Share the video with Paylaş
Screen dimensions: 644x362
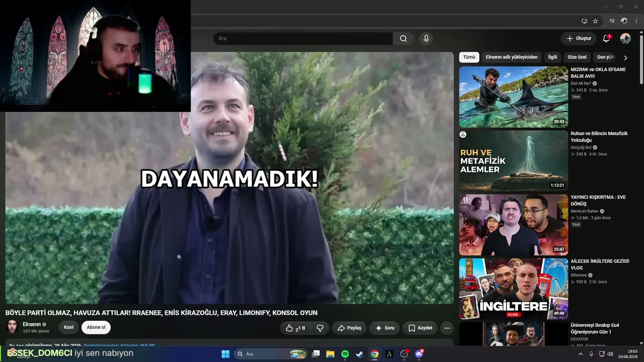pos(349,328)
